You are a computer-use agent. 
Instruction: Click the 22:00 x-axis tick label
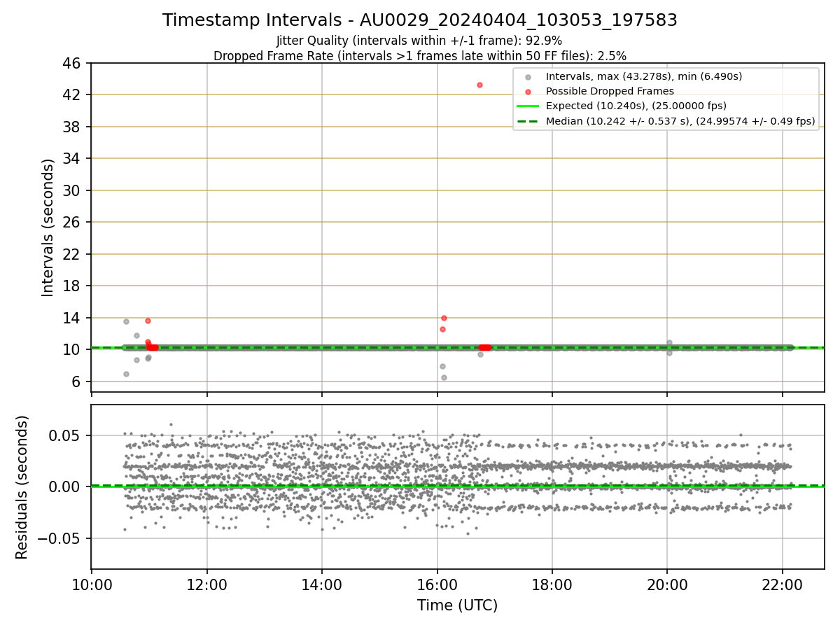(782, 584)
